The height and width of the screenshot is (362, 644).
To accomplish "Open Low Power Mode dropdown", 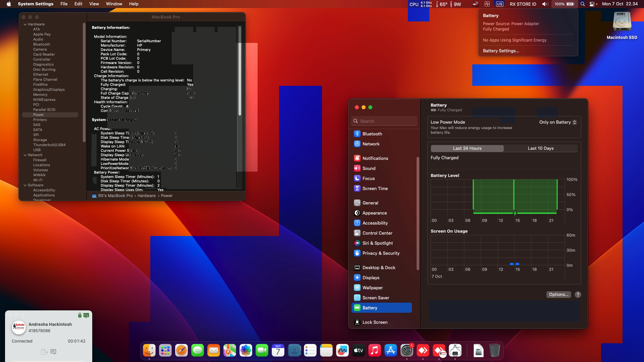I will click(557, 122).
